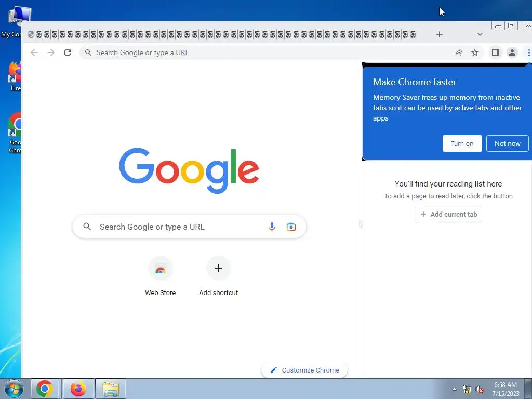Image resolution: width=532 pixels, height=399 pixels.
Task: Click the 'Make Chrome faster' heading
Action: click(415, 82)
